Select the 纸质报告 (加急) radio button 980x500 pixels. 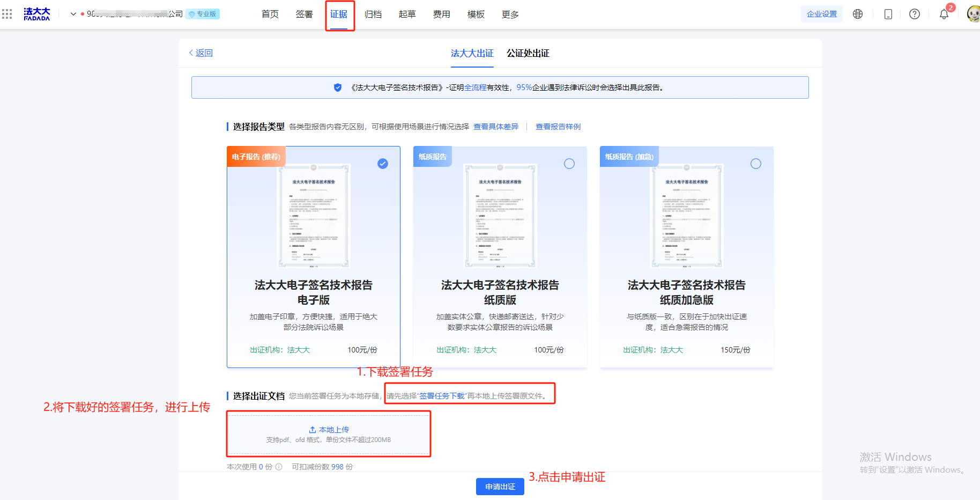coord(756,164)
